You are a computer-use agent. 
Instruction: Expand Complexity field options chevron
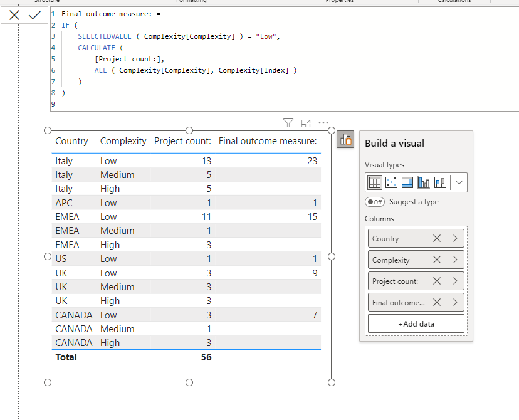click(455, 260)
